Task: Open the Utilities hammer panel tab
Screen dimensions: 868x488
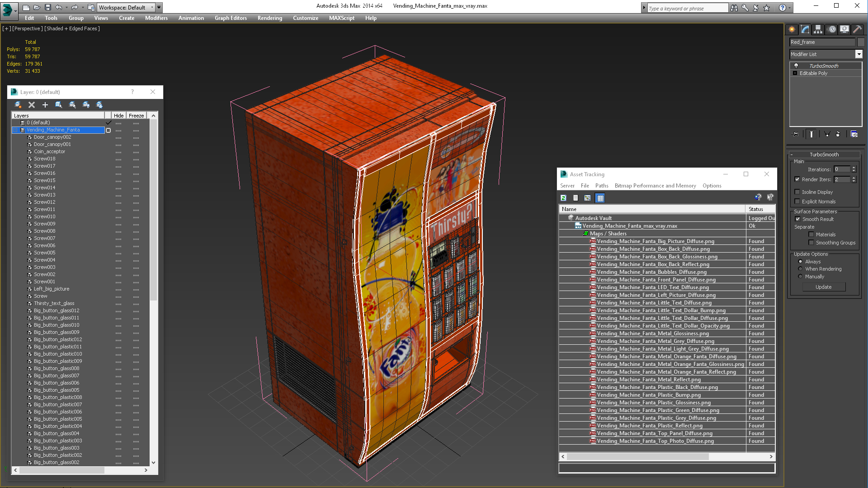Action: pos(857,29)
